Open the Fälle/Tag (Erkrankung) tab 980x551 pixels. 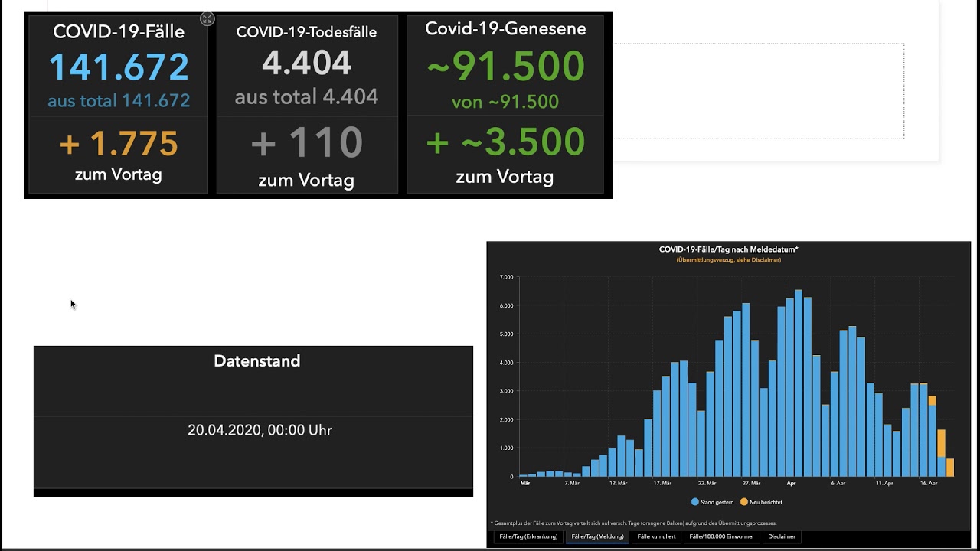point(528,536)
